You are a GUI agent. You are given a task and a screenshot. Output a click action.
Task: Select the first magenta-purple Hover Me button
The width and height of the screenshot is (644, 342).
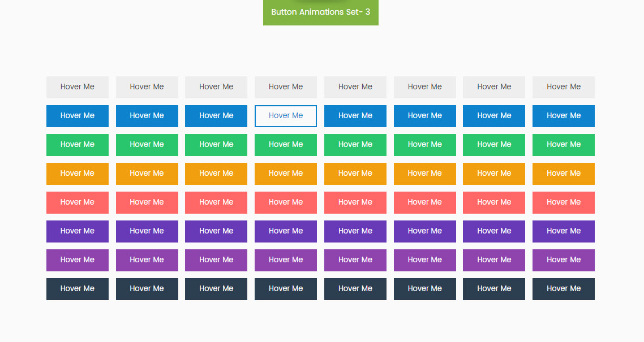point(78,260)
